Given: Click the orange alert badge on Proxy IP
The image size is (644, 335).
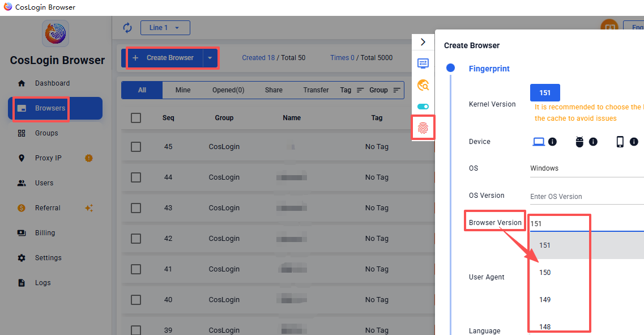Looking at the screenshot, I should (x=89, y=158).
